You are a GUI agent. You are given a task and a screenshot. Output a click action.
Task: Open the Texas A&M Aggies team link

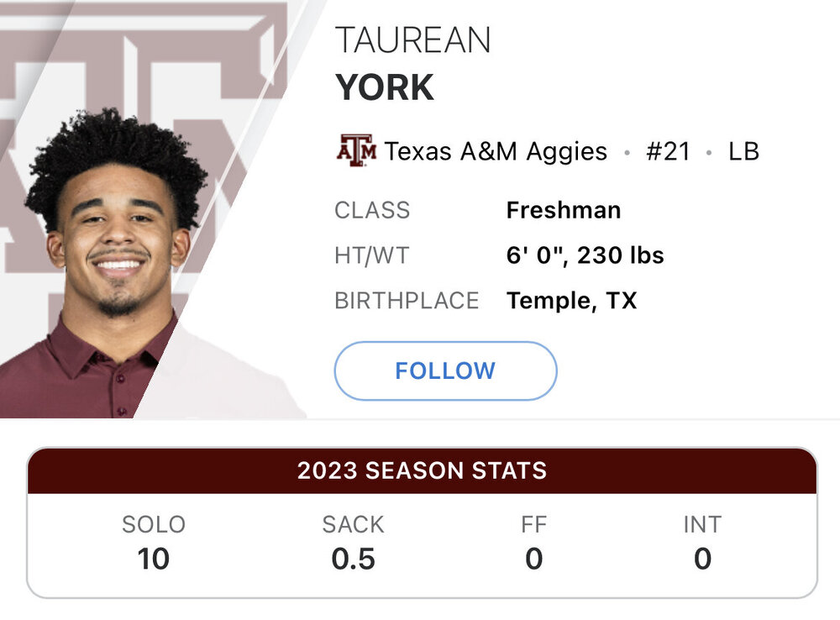[496, 151]
